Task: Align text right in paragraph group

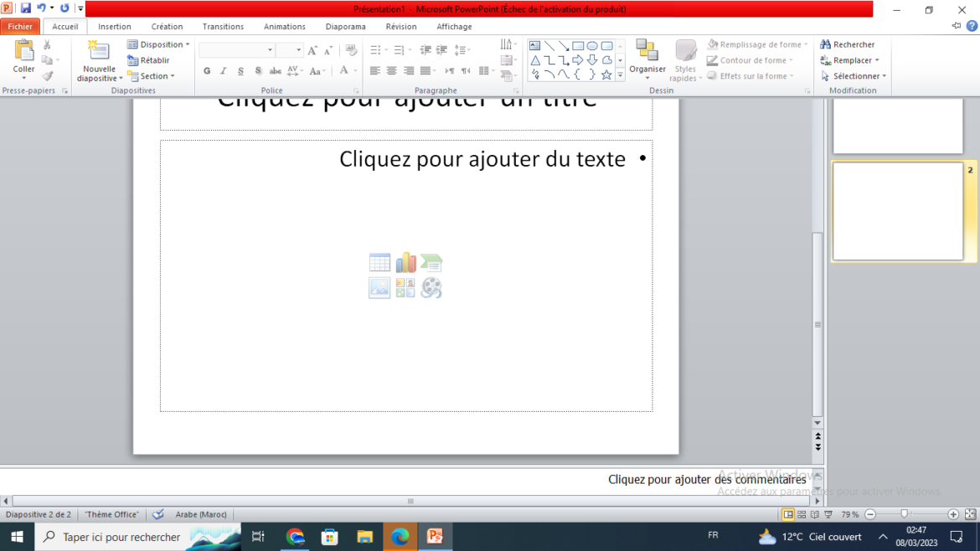Action: coord(409,71)
